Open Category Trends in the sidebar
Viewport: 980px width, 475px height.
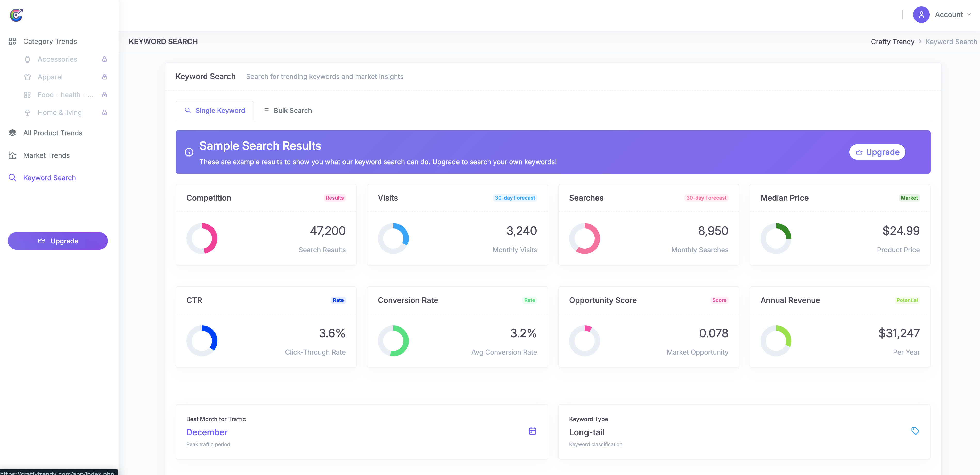tap(50, 41)
